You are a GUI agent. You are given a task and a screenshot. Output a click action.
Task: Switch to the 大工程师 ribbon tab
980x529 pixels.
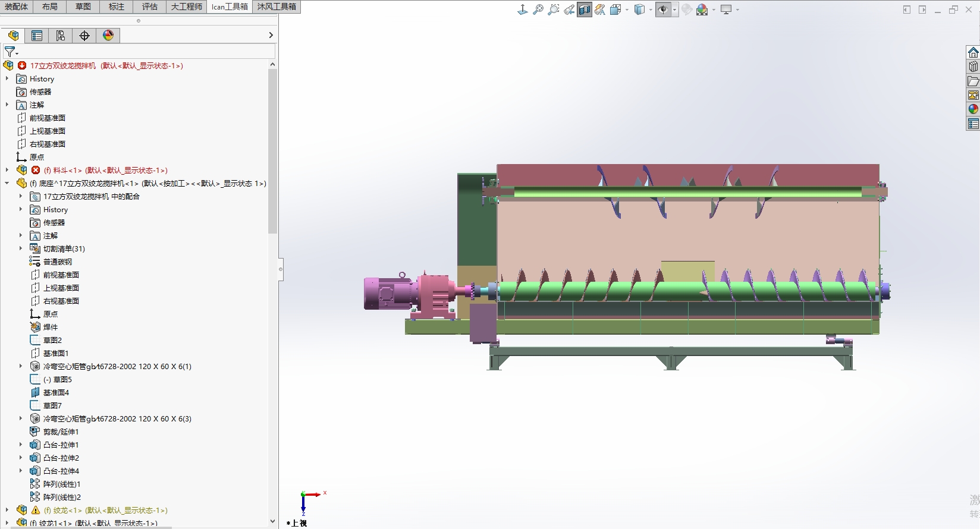(187, 7)
